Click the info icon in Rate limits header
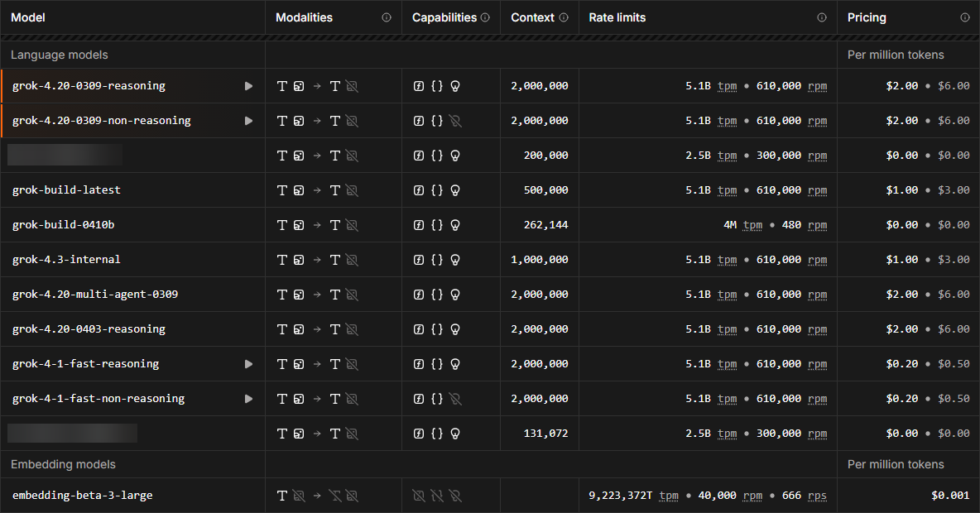980x513 pixels. (x=822, y=17)
